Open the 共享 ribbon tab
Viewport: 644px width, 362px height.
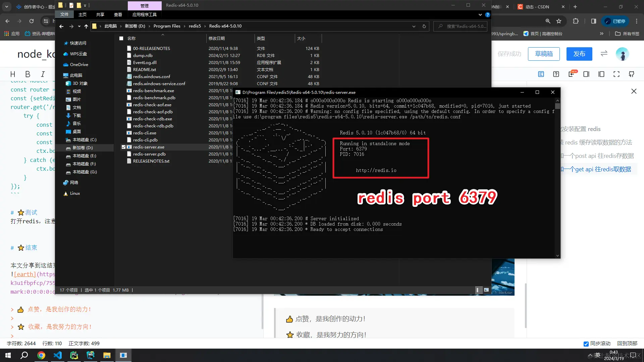100,14
